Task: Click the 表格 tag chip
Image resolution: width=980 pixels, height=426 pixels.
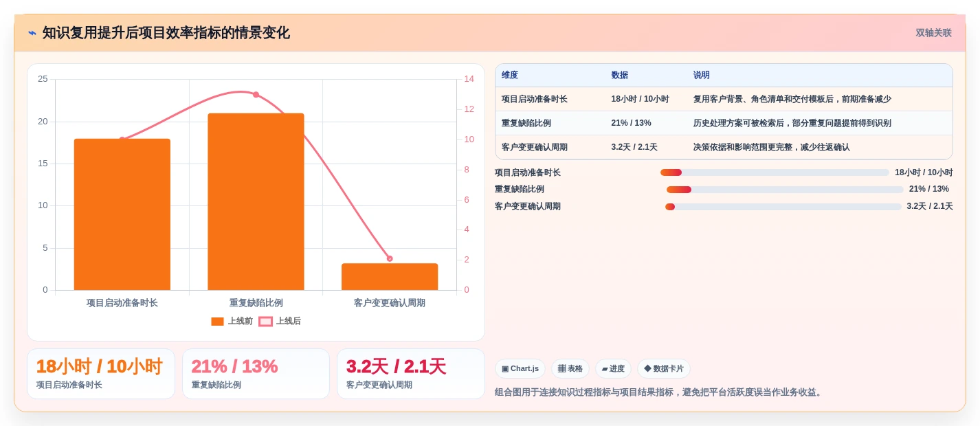Action: pos(570,369)
